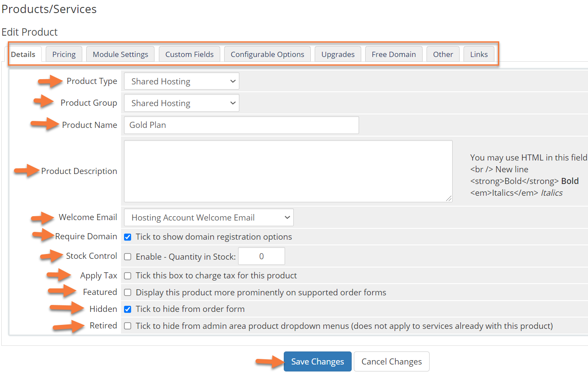Untick the Require Domain checkbox
Screen dimensions: 588x378
click(x=128, y=237)
